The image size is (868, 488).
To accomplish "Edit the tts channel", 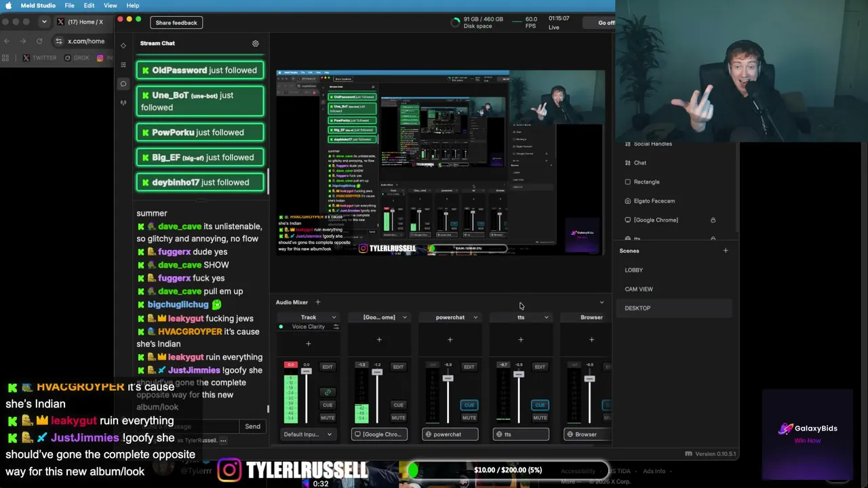I will pos(540,367).
